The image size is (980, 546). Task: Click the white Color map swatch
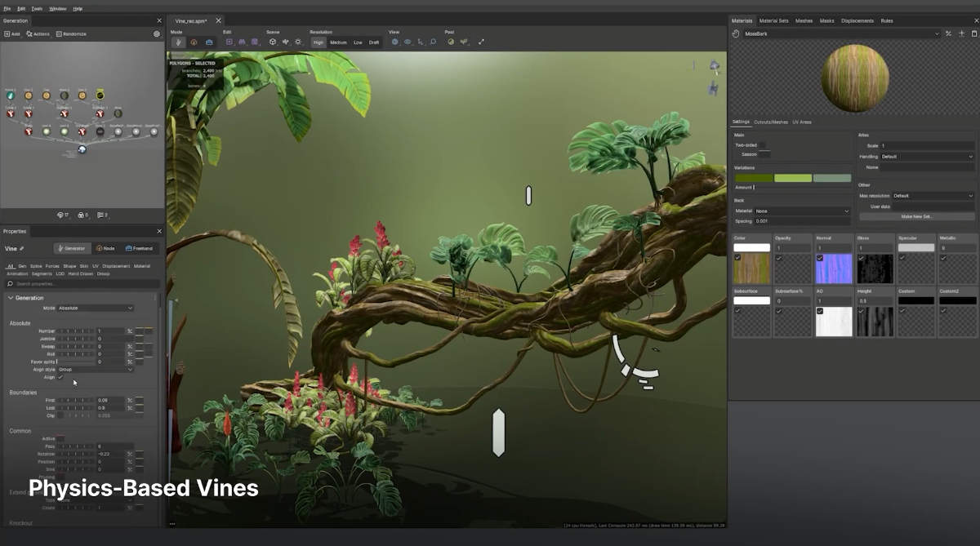point(751,247)
